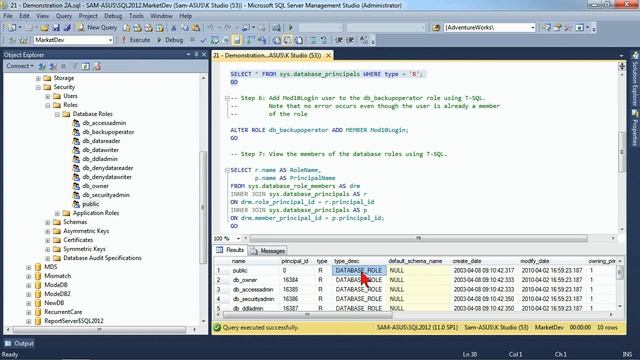This screenshot has height=360, width=640.
Task: Click the editor horizontal scrollbar
Action: click(418, 238)
